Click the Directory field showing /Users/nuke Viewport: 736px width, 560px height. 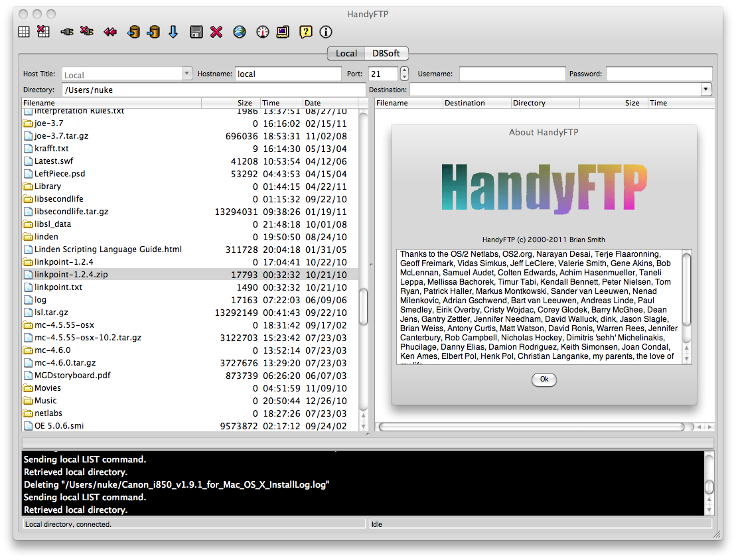[214, 90]
